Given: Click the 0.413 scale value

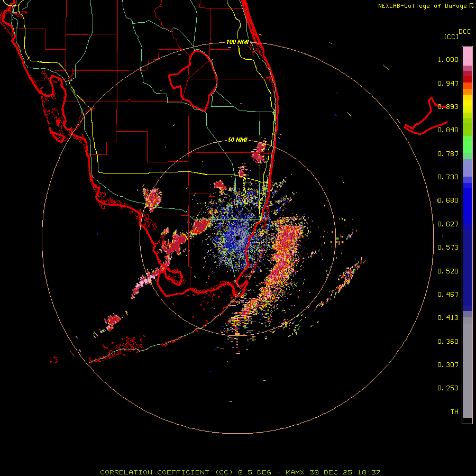Looking at the screenshot, I should (448, 318).
